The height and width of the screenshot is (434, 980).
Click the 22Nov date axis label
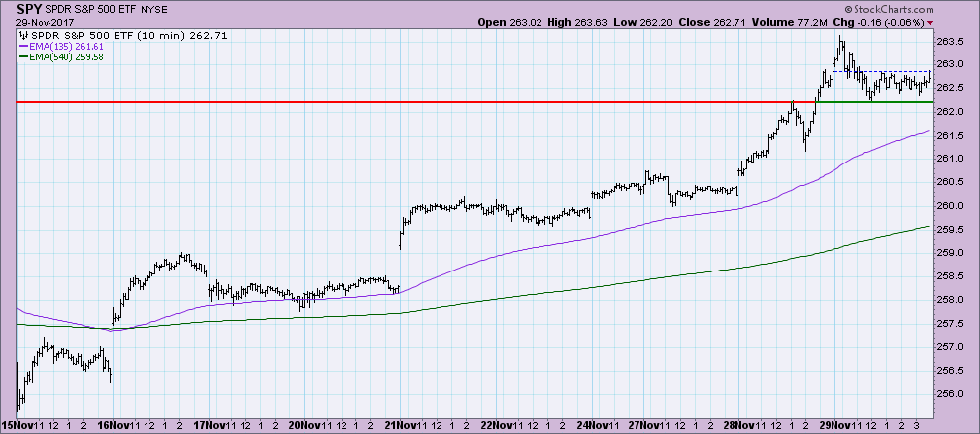[498, 425]
